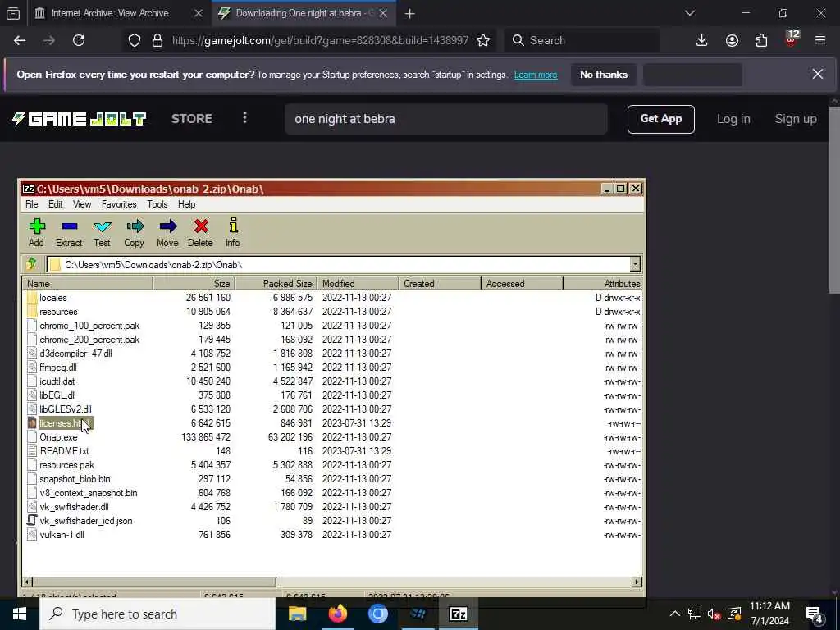The width and height of the screenshot is (840, 630).
Task: Click the 7-Zip Add toolbar icon
Action: pos(36,232)
